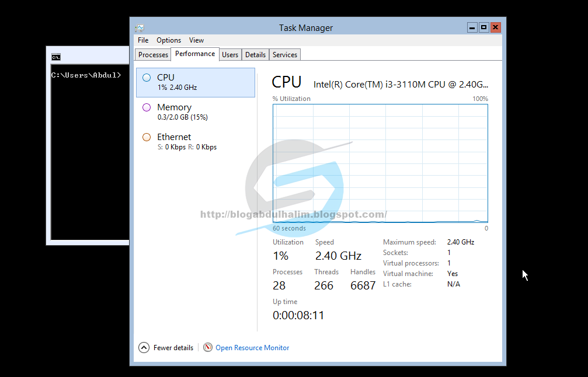The width and height of the screenshot is (588, 377).
Task: Maximize the Task Manager window
Action: [483, 27]
